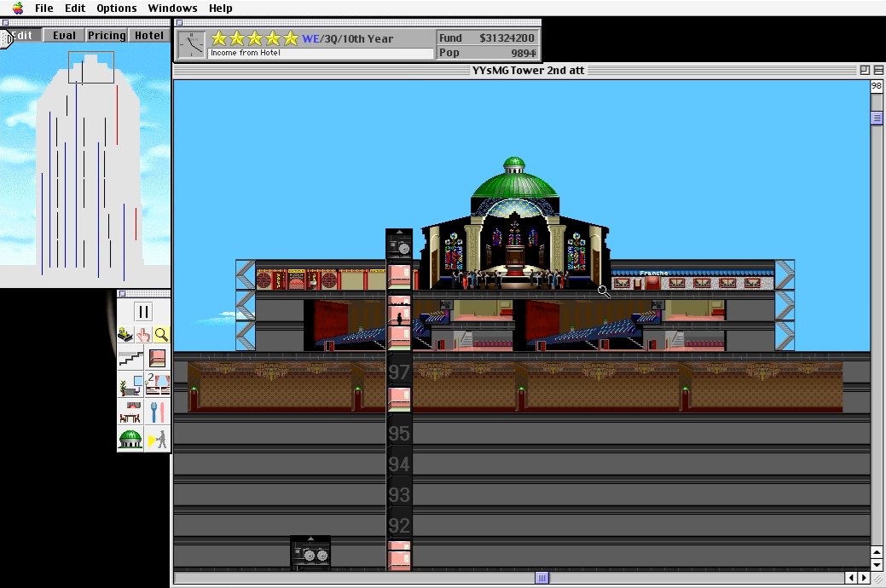Pick the single hotel room tool
Screen dimensions: 886x588
click(x=159, y=357)
